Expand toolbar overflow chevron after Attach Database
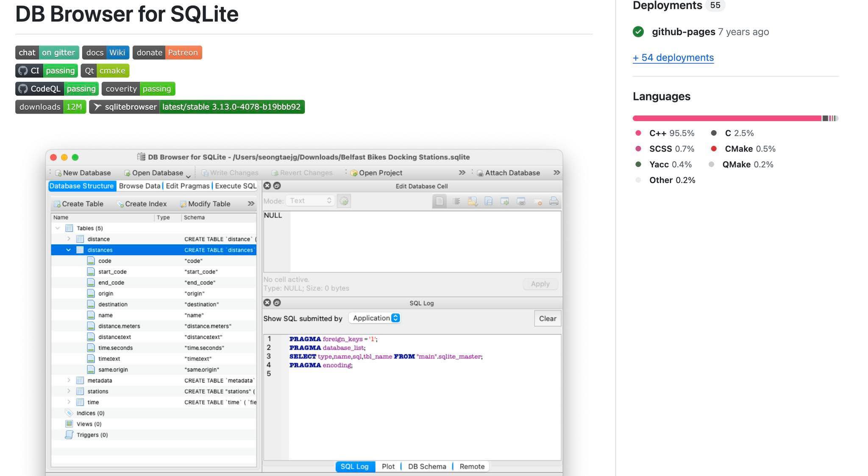Screen dimensions: 868x476 tap(556, 173)
